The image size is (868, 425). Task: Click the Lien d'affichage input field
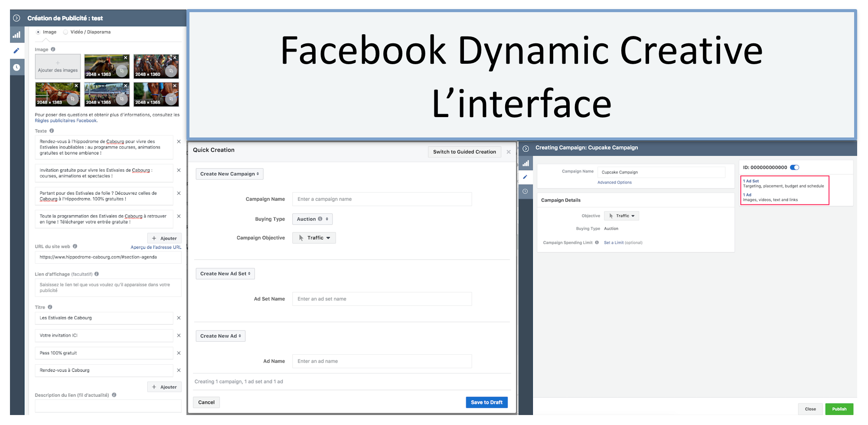(x=108, y=288)
